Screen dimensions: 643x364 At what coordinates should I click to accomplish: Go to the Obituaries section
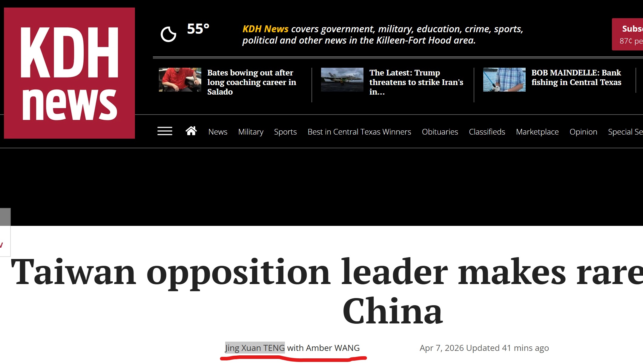(x=440, y=132)
